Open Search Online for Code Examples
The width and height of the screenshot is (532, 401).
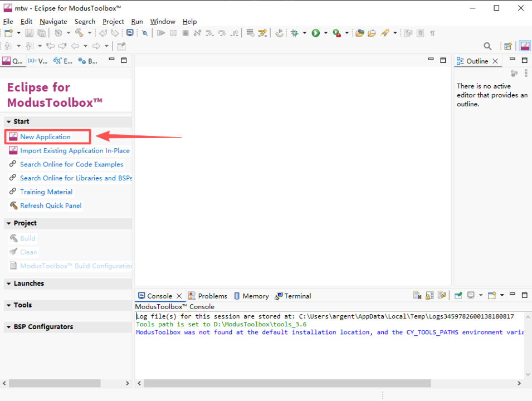tap(72, 164)
